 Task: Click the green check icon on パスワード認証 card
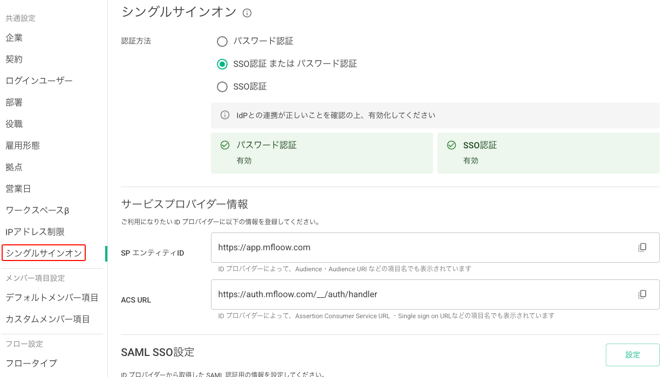click(x=225, y=145)
